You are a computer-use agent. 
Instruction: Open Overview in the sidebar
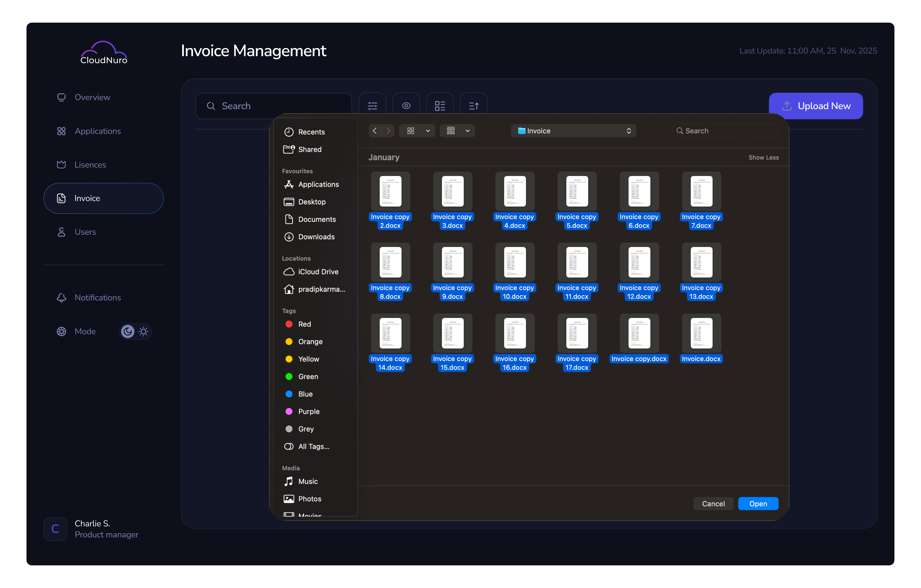pyautogui.click(x=92, y=97)
